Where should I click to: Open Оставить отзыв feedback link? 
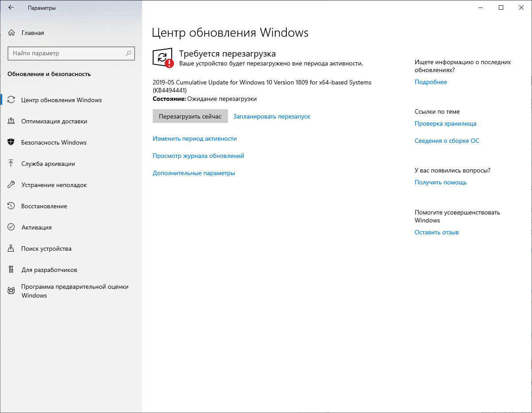[x=436, y=232]
